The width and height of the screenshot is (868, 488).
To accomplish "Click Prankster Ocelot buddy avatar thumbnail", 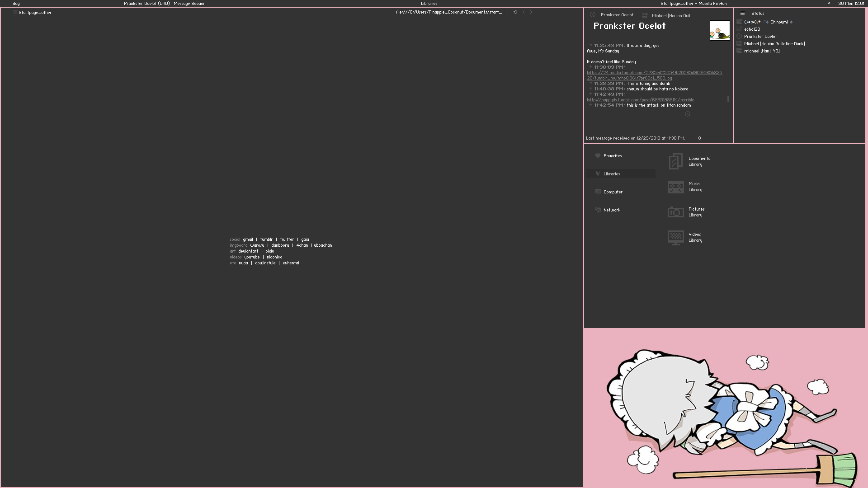I will click(720, 31).
